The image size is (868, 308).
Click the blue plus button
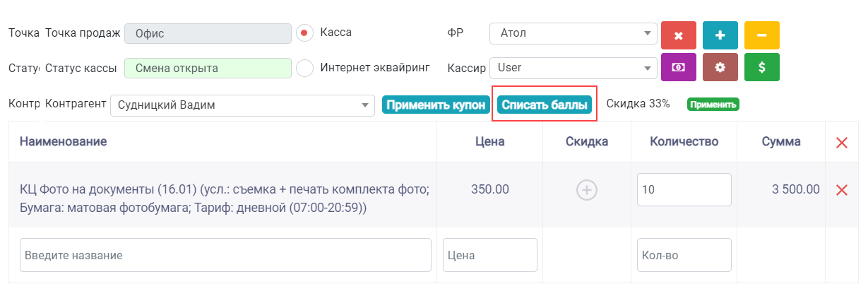pyautogui.click(x=720, y=35)
